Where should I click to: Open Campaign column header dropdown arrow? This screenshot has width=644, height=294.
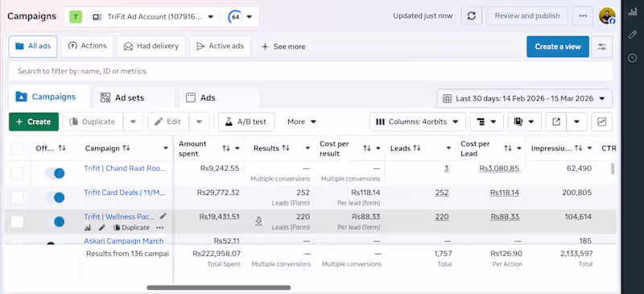coord(166,148)
